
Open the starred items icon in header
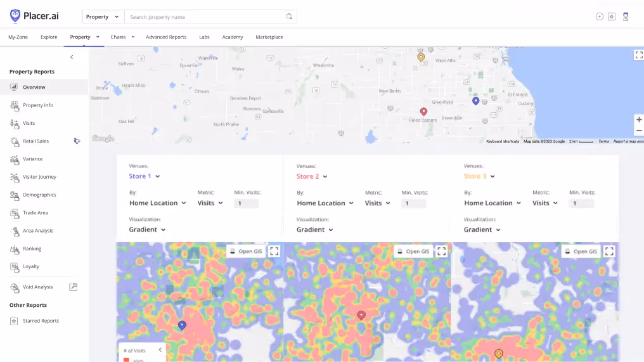click(612, 17)
